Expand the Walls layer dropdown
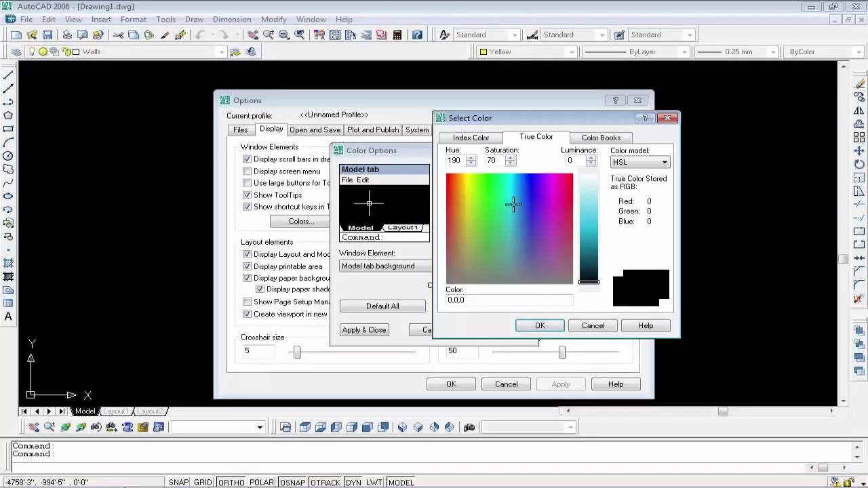Image resolution: width=868 pixels, height=488 pixels. click(x=221, y=52)
